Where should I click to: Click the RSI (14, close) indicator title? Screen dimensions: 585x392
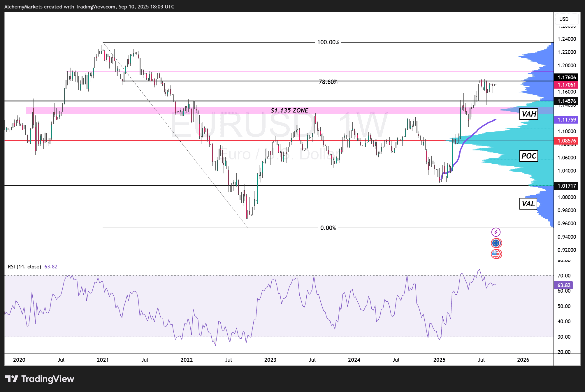click(24, 267)
